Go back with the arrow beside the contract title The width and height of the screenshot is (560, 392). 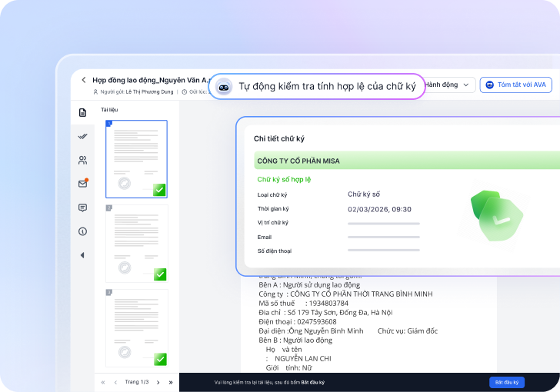point(84,80)
